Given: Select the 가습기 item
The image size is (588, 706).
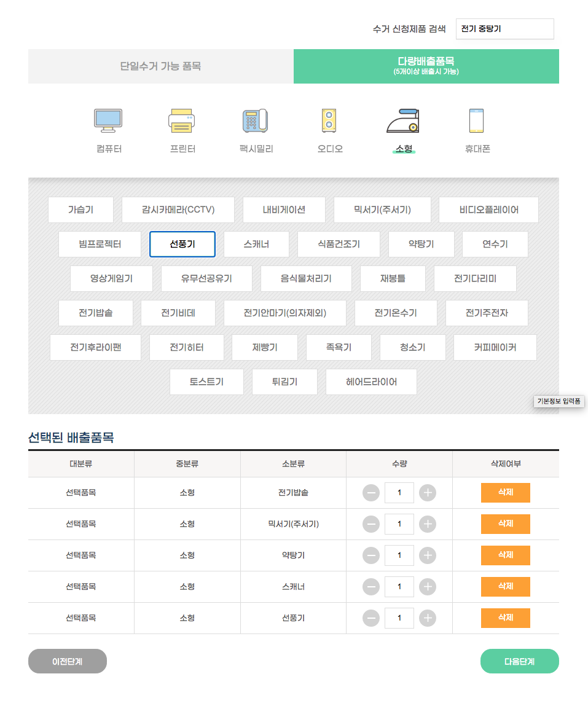Looking at the screenshot, I should [x=80, y=210].
